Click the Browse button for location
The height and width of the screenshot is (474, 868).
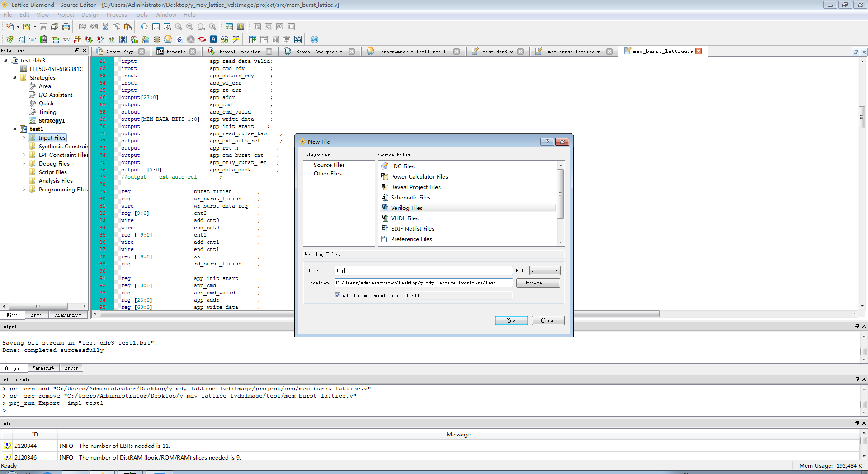coord(538,283)
